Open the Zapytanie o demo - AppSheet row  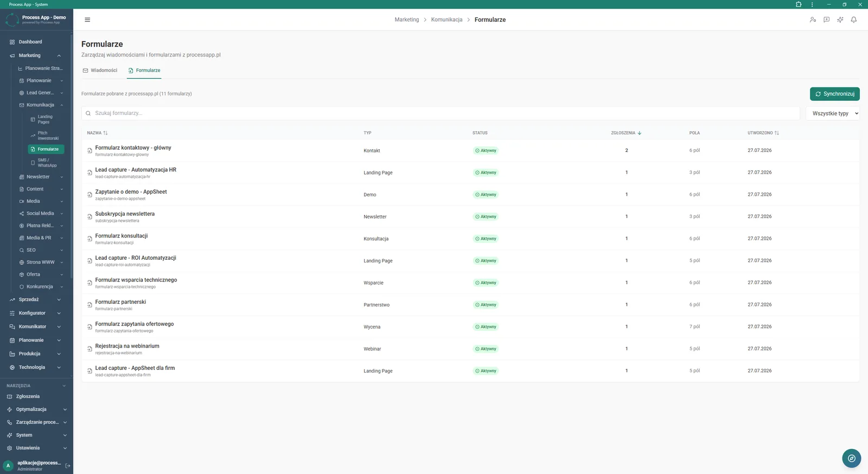(470, 195)
